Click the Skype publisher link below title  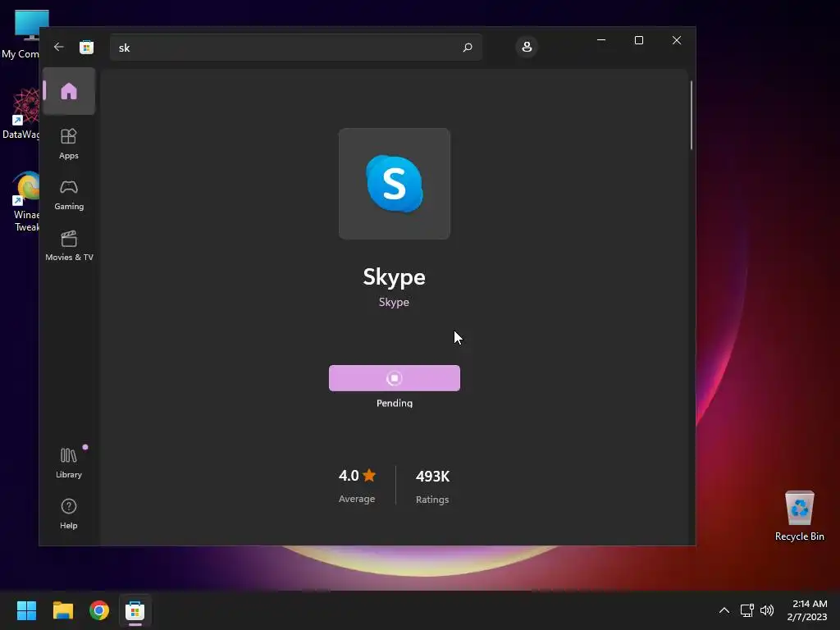(394, 302)
